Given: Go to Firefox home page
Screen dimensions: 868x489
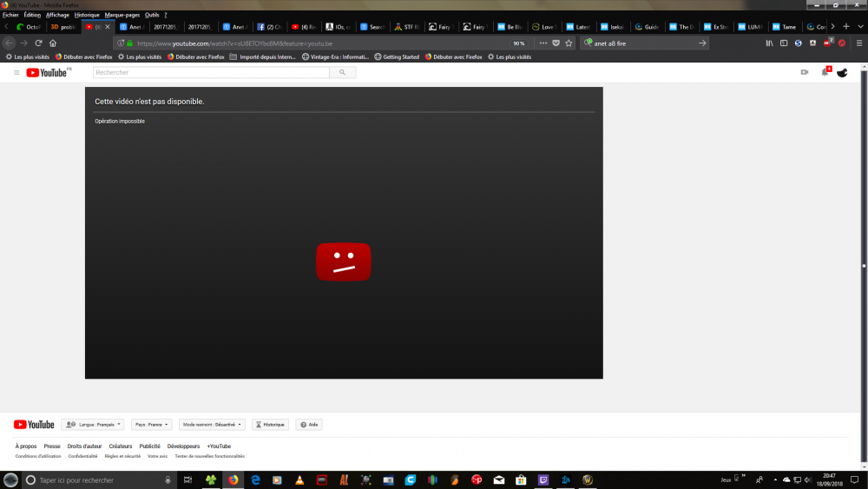Looking at the screenshot, I should pos(53,43).
